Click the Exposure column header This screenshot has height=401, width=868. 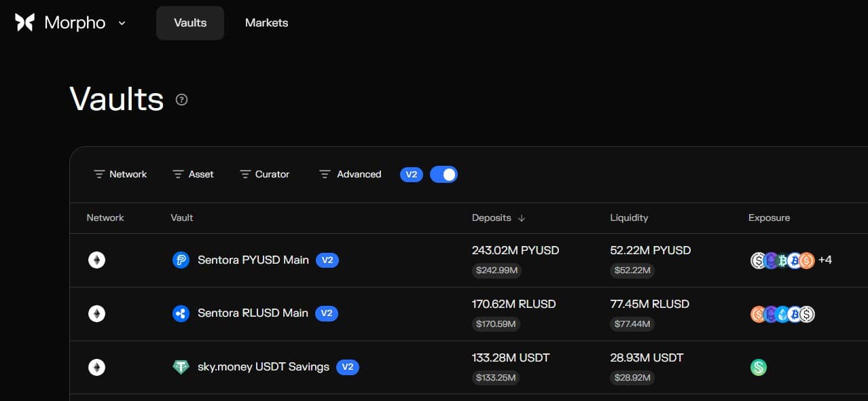pos(769,218)
